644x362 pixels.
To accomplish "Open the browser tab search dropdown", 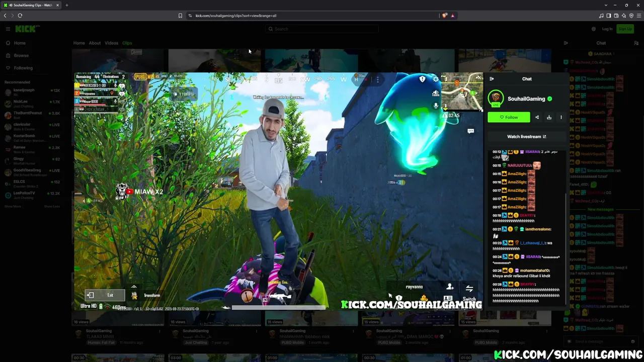I will [606, 5].
